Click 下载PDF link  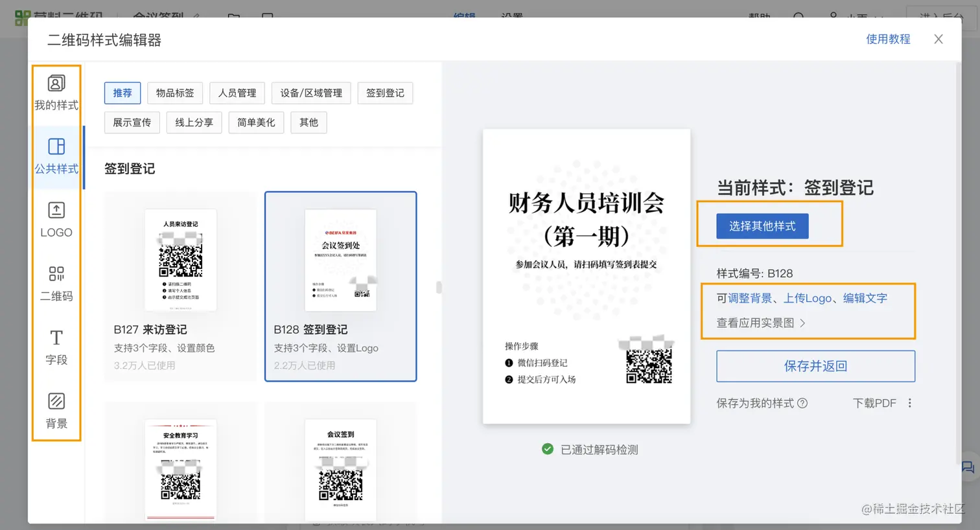(x=874, y=403)
